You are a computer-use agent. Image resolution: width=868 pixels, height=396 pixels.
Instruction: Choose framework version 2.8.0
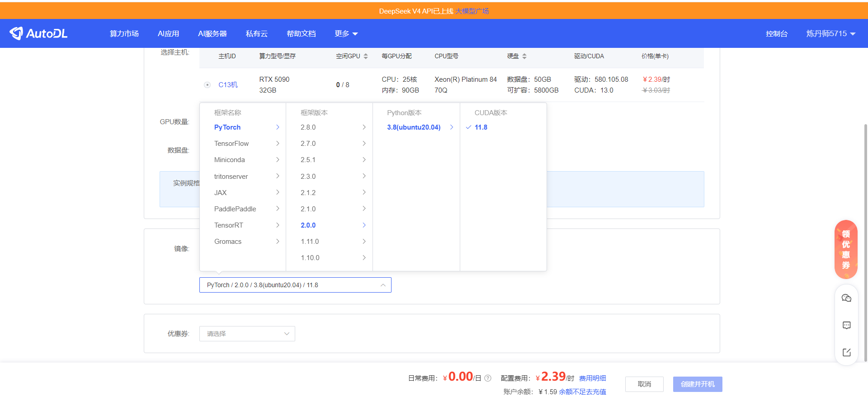click(329, 127)
